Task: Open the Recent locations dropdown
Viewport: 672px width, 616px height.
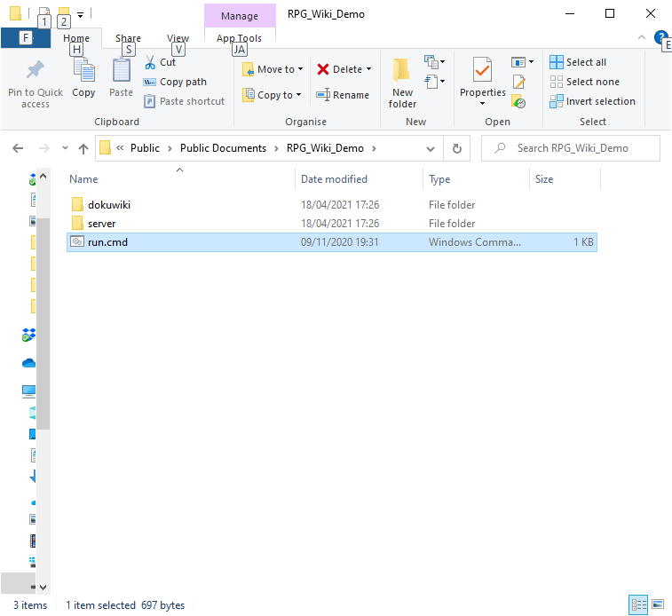Action: 65,148
